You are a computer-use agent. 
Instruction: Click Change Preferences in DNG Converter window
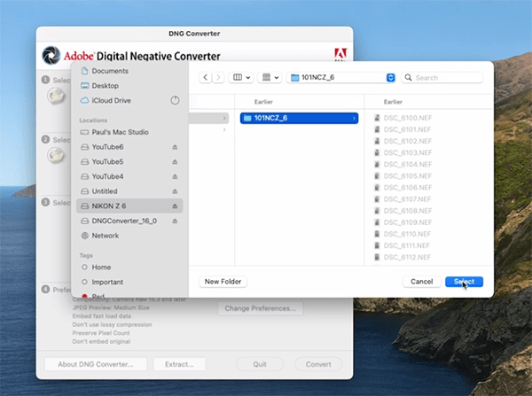(260, 308)
